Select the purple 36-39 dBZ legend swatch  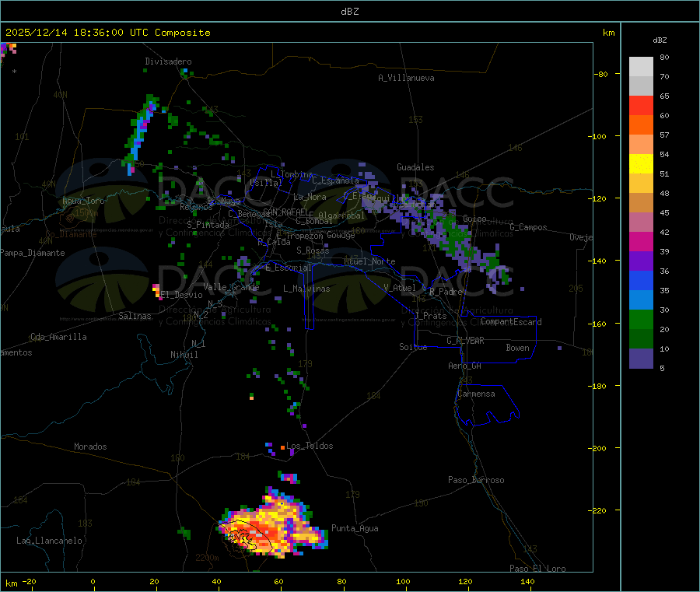[x=641, y=261]
